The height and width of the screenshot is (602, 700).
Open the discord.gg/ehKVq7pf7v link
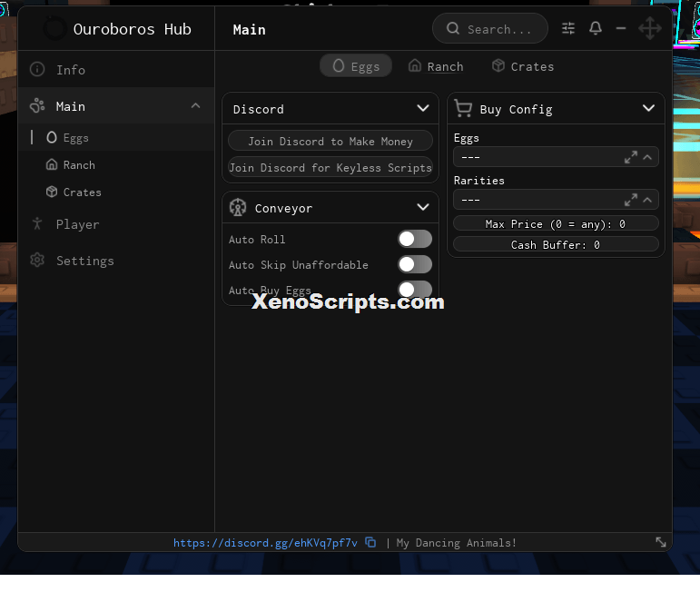[x=265, y=543]
